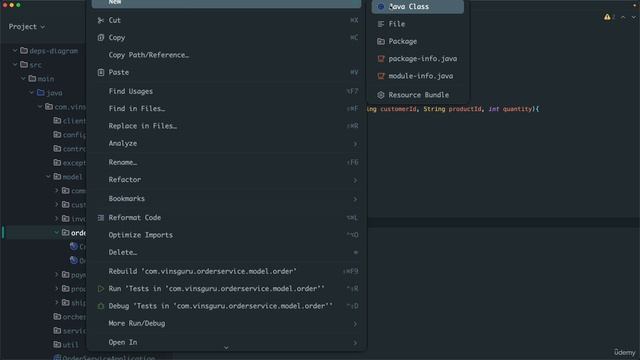Select the util package
640x360 pixels.
pos(70,344)
